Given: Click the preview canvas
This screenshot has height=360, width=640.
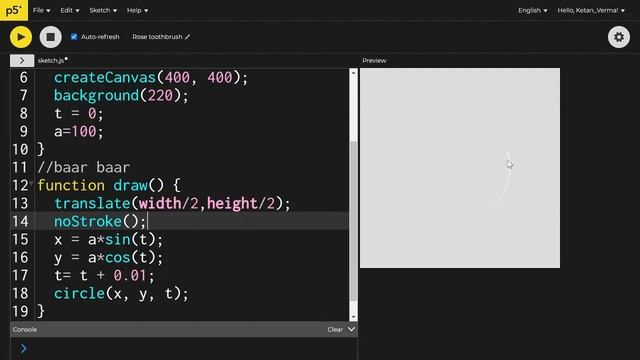Looking at the screenshot, I should pyautogui.click(x=460, y=168).
